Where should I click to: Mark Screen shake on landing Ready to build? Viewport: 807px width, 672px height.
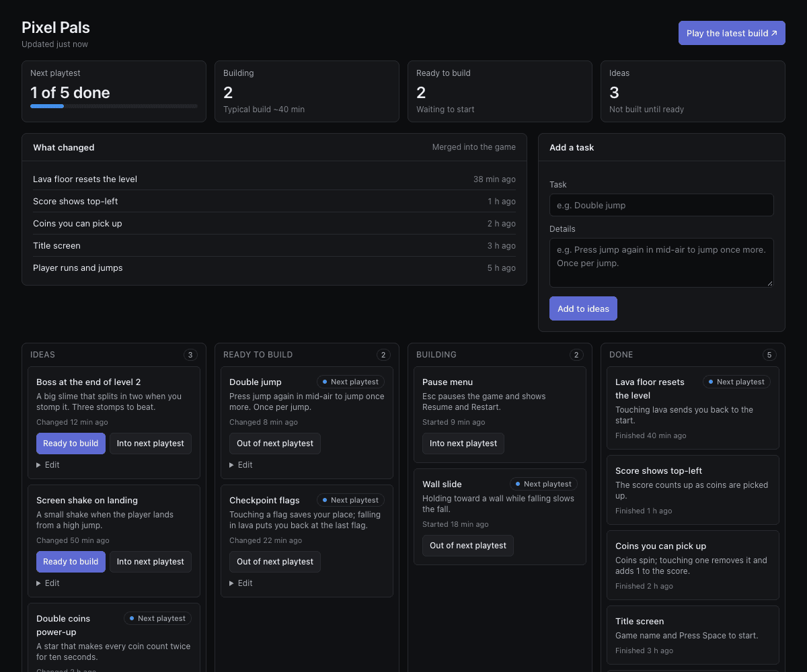(71, 562)
